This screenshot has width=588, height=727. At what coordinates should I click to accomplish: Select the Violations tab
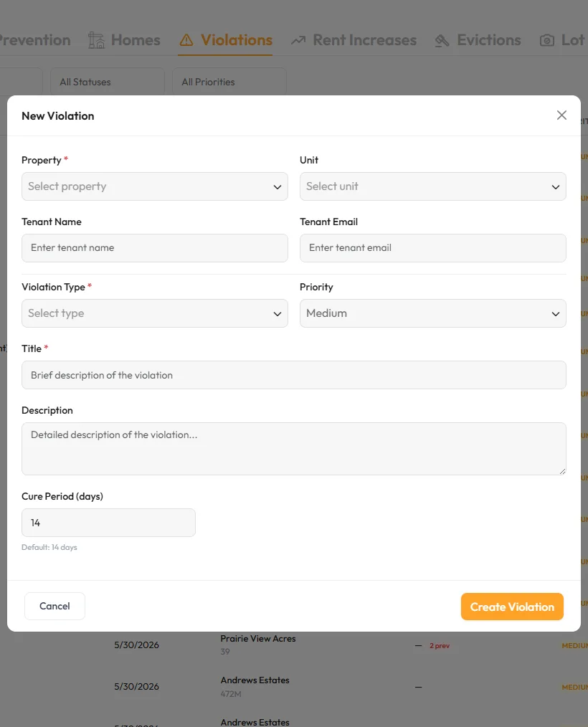point(225,40)
